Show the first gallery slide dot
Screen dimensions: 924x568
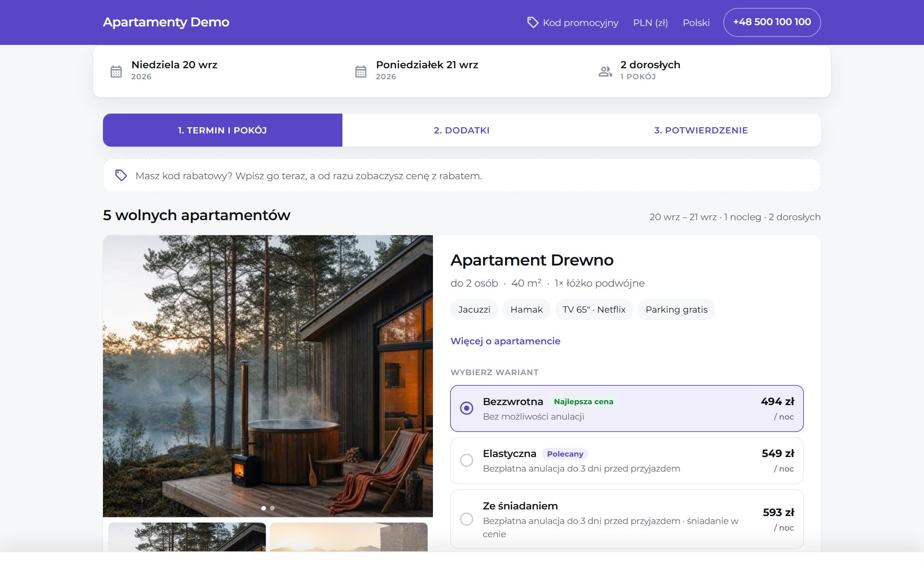point(264,508)
